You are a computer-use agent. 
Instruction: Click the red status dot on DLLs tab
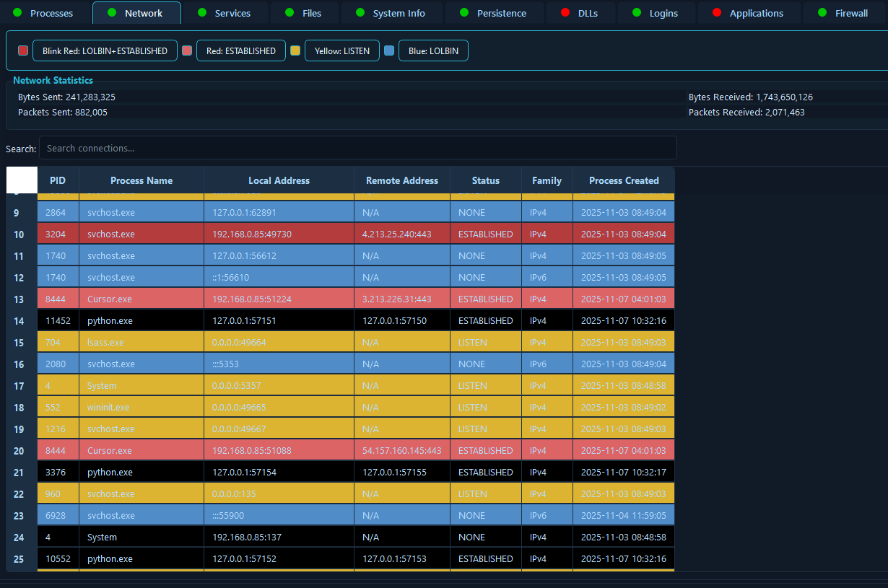click(x=565, y=13)
